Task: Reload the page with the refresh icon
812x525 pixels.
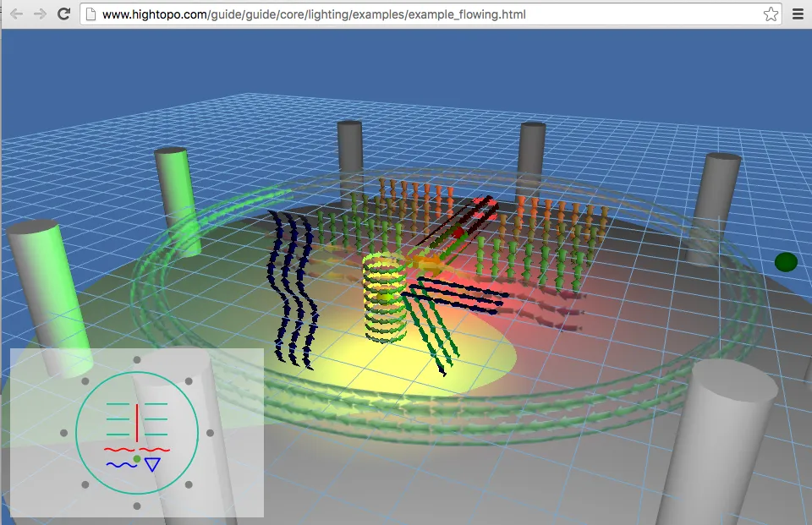Action: pyautogui.click(x=63, y=14)
